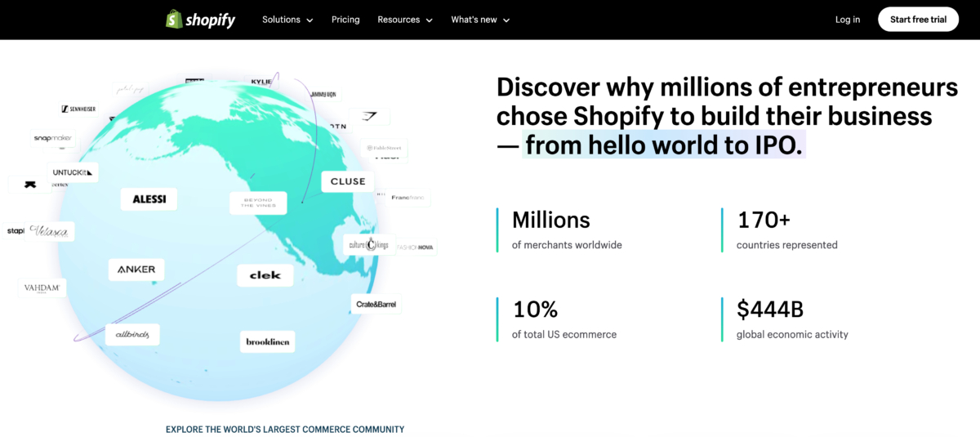Click the Culture Kings logo card
Viewport: 980px width, 437px height.
point(370,244)
